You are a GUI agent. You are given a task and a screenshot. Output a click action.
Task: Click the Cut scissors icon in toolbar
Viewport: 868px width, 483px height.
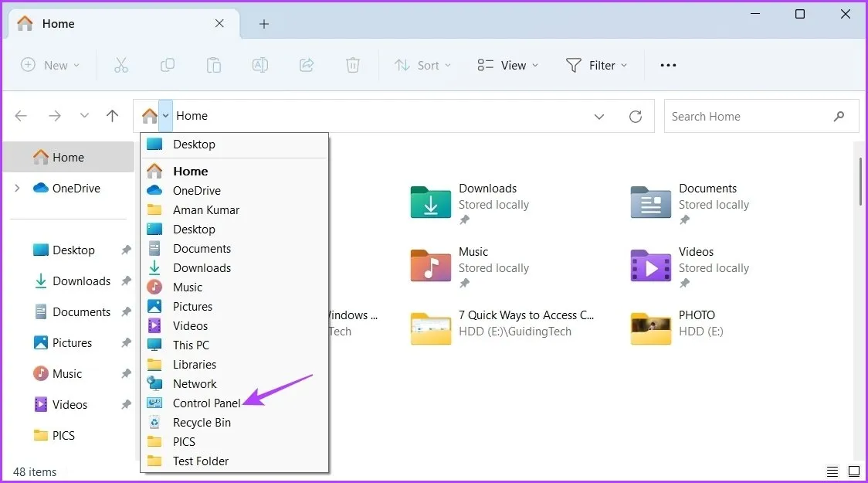click(x=120, y=66)
